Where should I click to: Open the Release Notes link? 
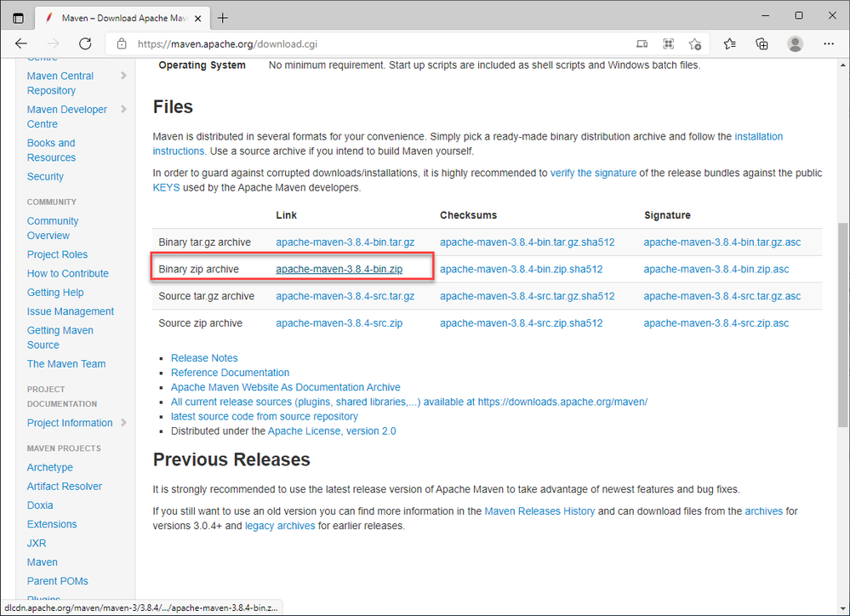(x=204, y=358)
